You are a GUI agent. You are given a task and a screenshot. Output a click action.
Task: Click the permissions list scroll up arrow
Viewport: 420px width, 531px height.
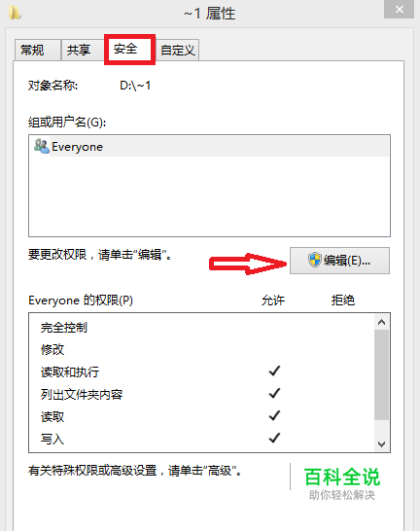tap(382, 322)
